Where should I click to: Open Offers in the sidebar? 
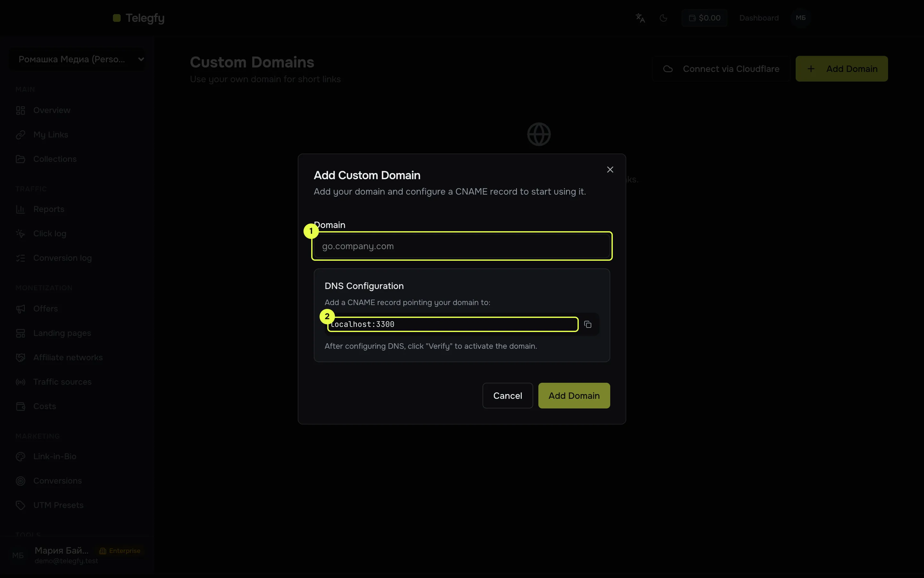tap(46, 309)
